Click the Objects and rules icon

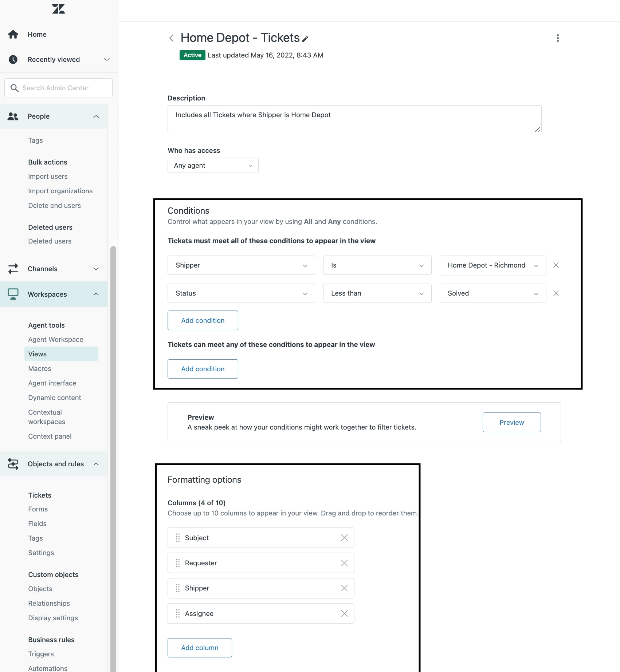[x=13, y=464]
